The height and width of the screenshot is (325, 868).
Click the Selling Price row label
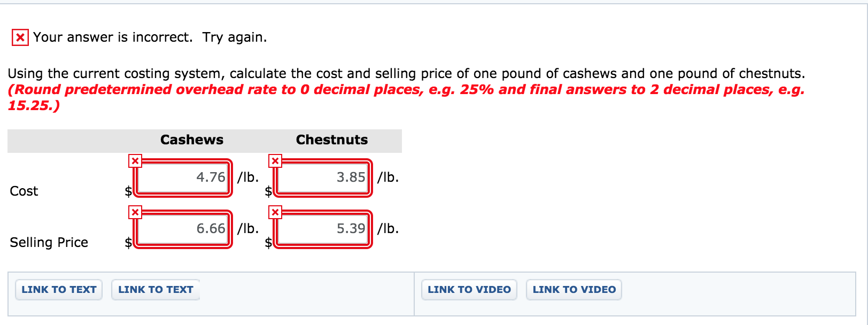click(x=49, y=242)
